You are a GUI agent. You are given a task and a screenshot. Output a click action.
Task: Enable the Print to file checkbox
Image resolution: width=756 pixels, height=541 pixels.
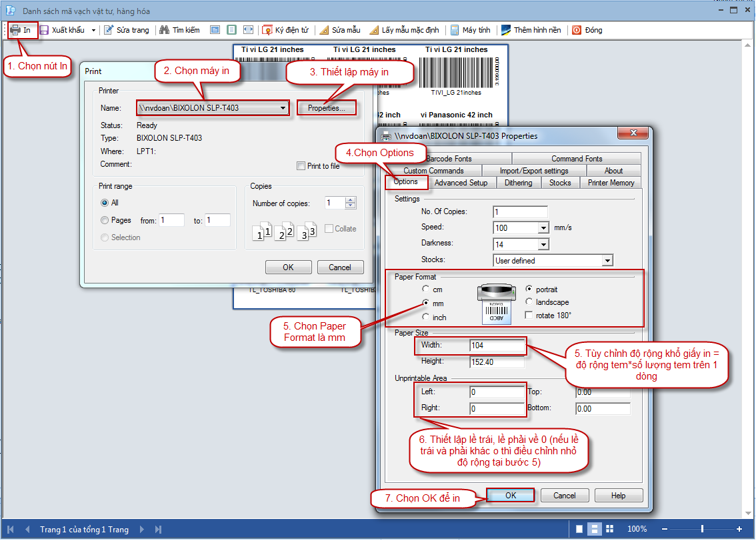click(x=301, y=166)
